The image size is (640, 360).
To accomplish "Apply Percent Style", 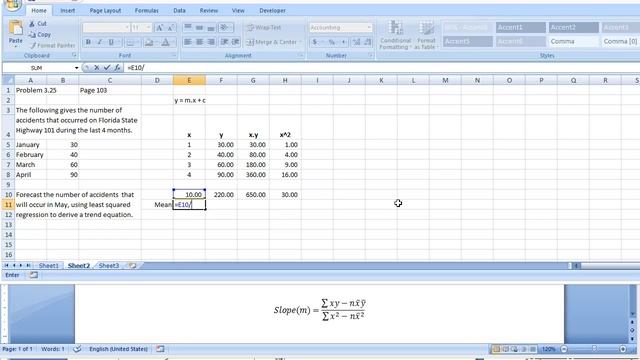I will [331, 42].
